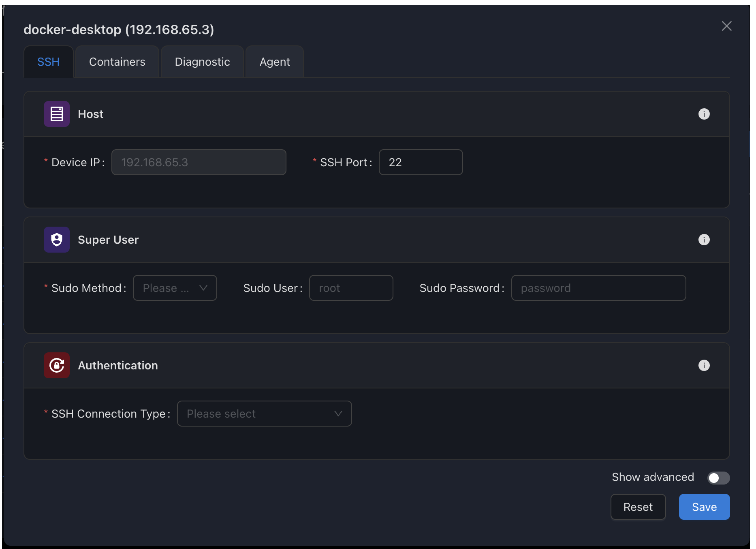The width and height of the screenshot is (756, 549).
Task: Switch to the Containers tab
Action: (117, 62)
